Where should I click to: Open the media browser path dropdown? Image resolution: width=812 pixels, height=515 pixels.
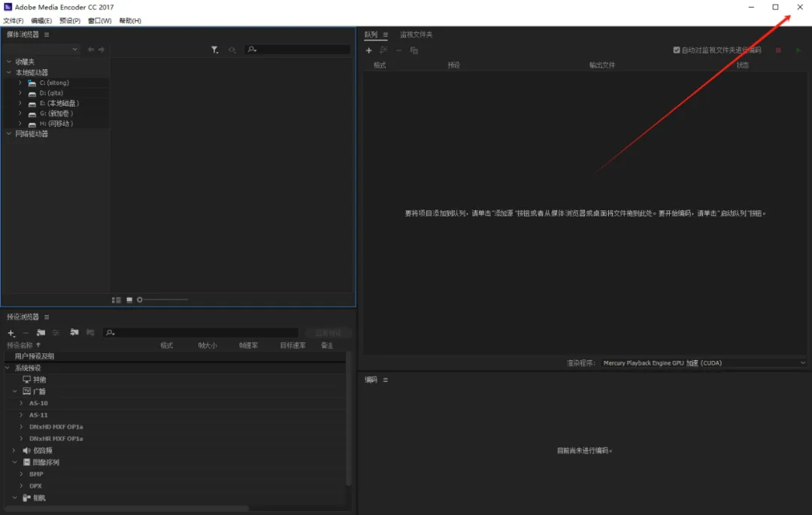click(x=41, y=49)
